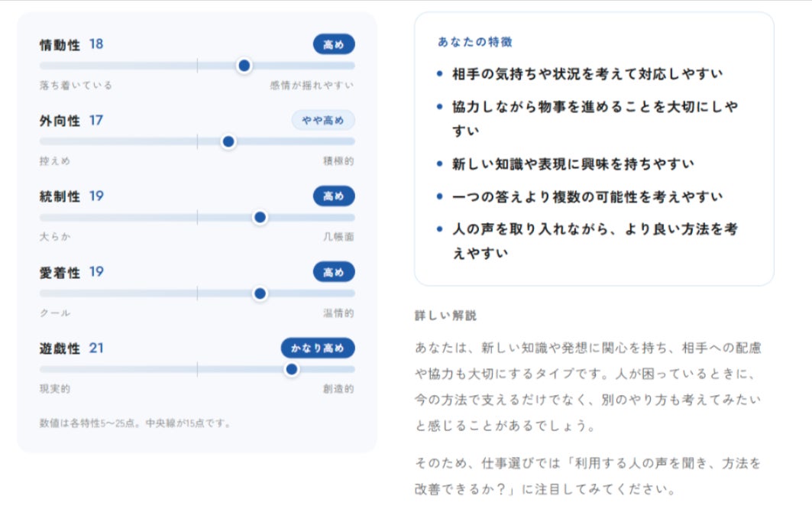The width and height of the screenshot is (812, 525).
Task: Click the 温情的 scale label
Action: [338, 313]
